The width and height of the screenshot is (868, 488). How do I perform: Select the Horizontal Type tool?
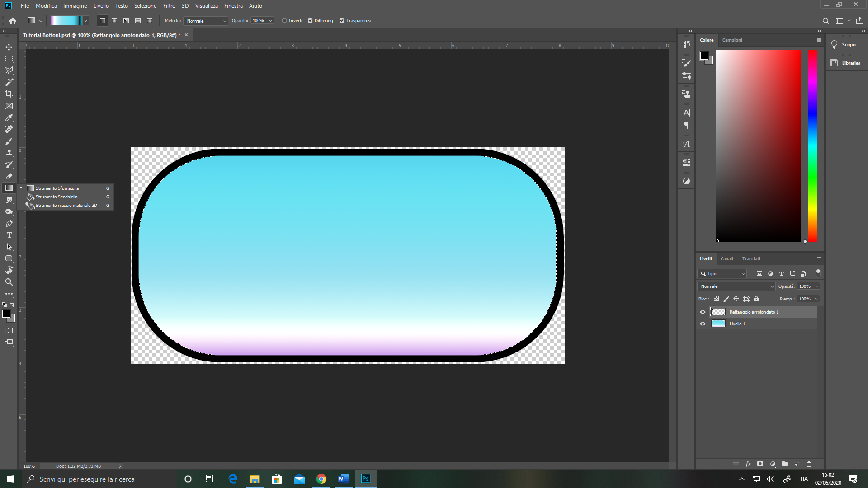(9, 235)
